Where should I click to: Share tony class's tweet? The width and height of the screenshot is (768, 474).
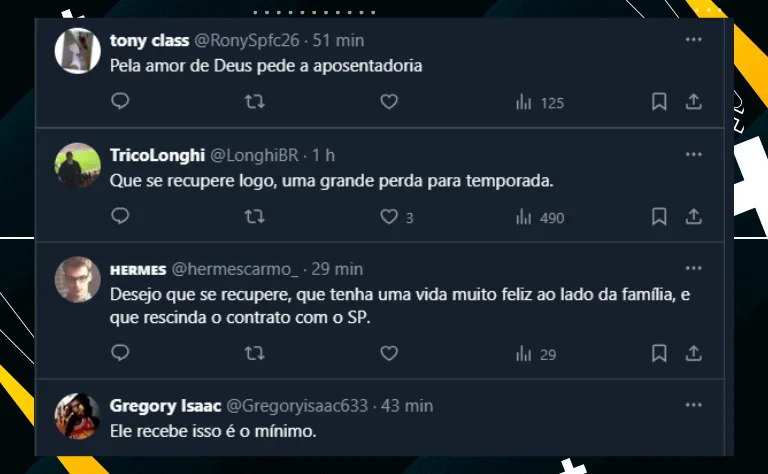click(x=693, y=101)
